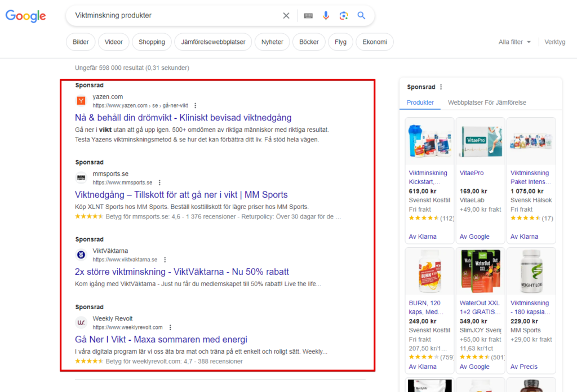Open the Viktminskning Kickstart product title

pos(428,177)
